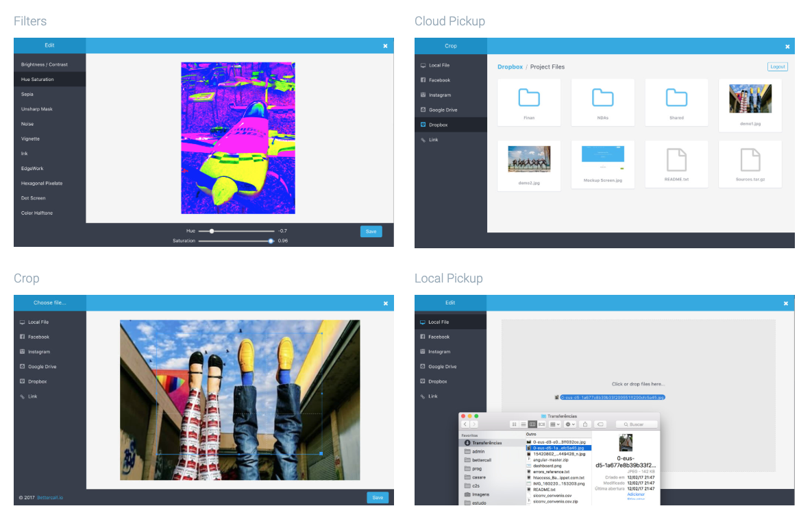Select the Mockup Screen.jpg thumbnail
The image size is (812, 528).
click(603, 158)
